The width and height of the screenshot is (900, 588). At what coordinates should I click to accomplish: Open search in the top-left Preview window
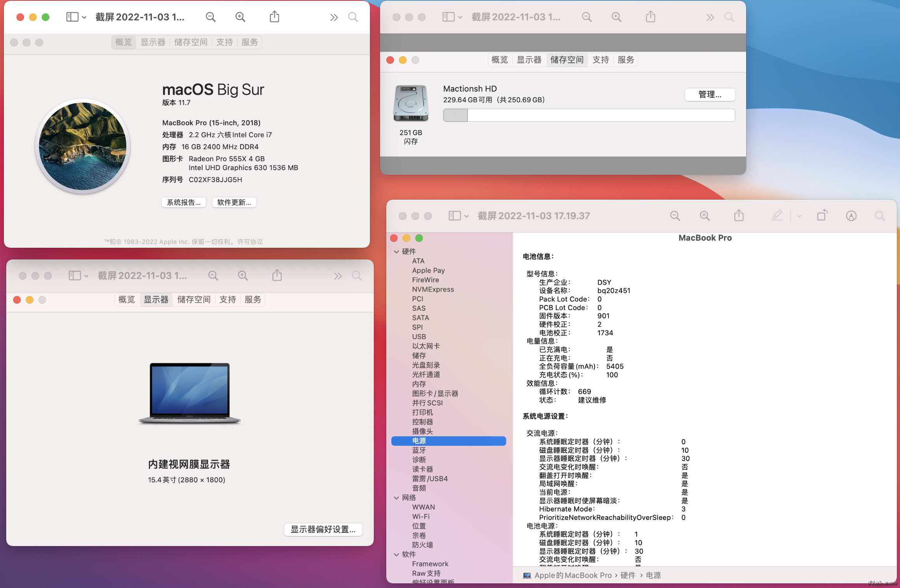tap(353, 17)
